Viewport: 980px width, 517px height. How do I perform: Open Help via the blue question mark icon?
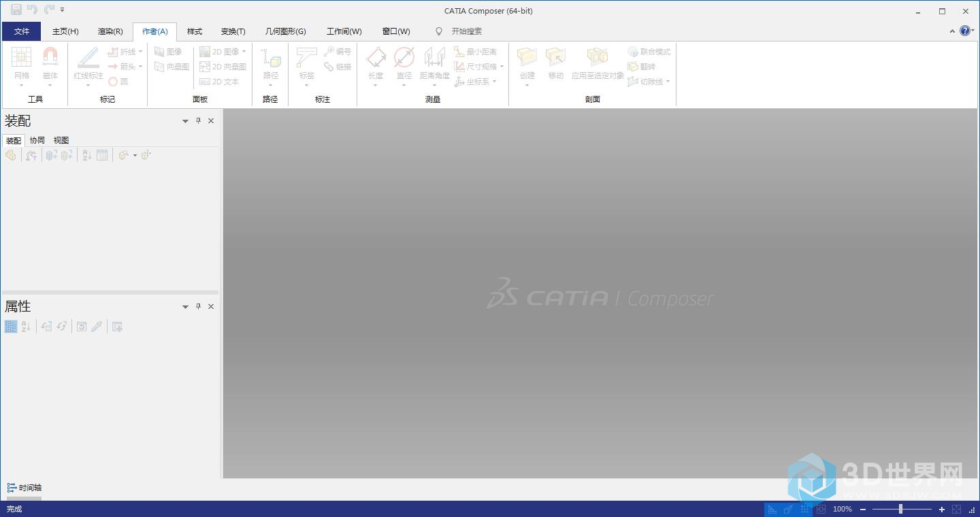click(965, 31)
